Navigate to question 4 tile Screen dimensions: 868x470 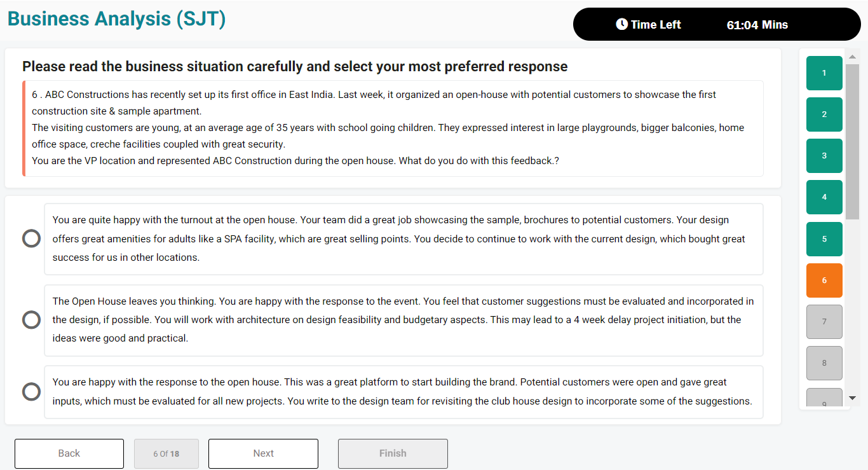824,197
